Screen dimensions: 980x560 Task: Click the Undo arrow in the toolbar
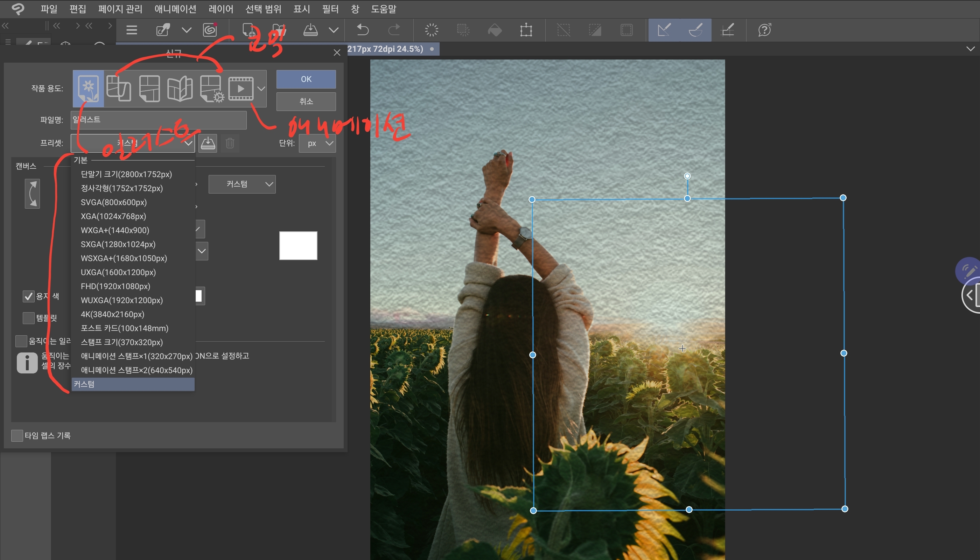coord(362,30)
